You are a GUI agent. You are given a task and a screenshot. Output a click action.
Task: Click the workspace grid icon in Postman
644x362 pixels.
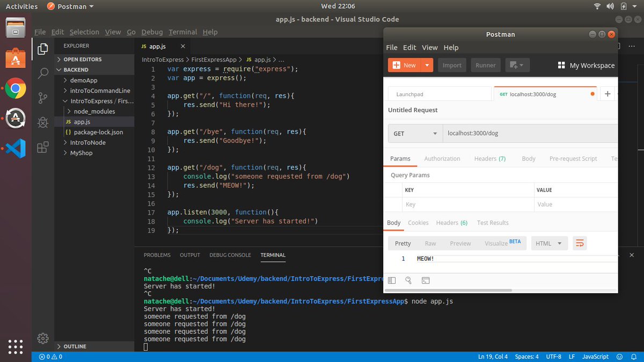click(x=561, y=65)
